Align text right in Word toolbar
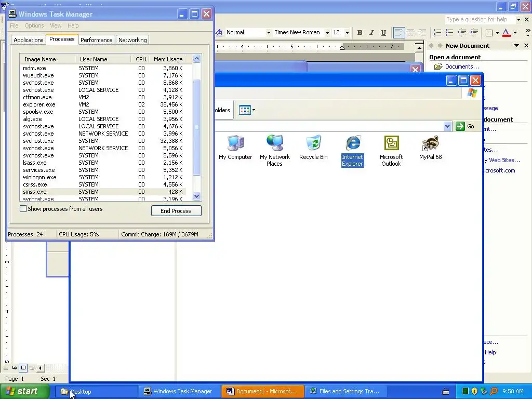This screenshot has height=399, width=532. tap(422, 33)
